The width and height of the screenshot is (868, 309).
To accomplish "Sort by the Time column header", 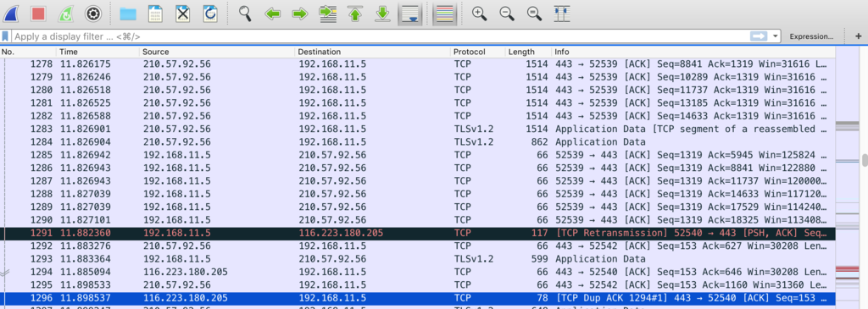I will click(x=97, y=52).
